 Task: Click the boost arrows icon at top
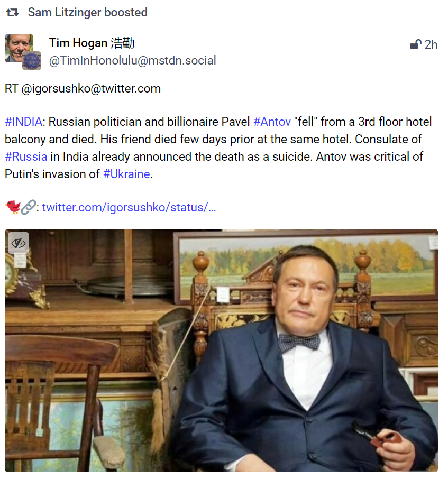click(x=13, y=13)
